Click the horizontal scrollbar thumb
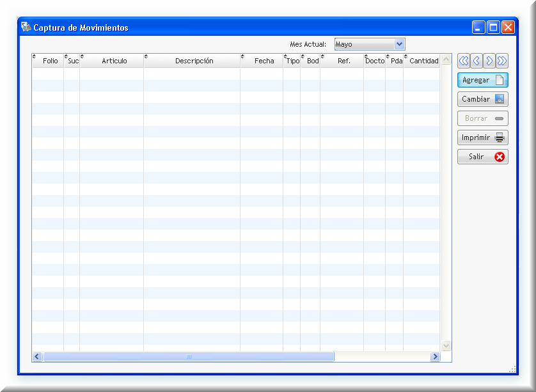The height and width of the screenshot is (392, 536). click(188, 356)
